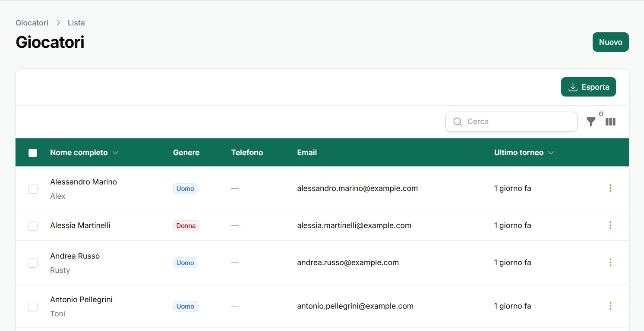Click andrea.russo@example.com email

click(348, 262)
